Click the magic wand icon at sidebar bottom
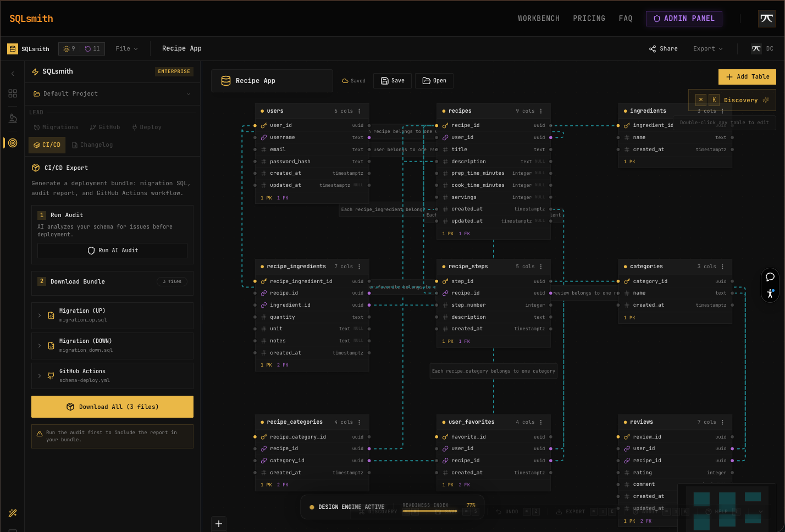 (x=12, y=513)
